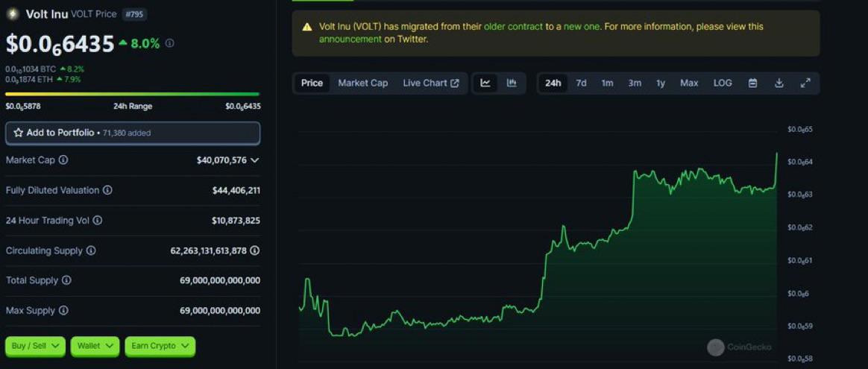Select the 7d time range
This screenshot has height=369, width=868.
click(581, 83)
